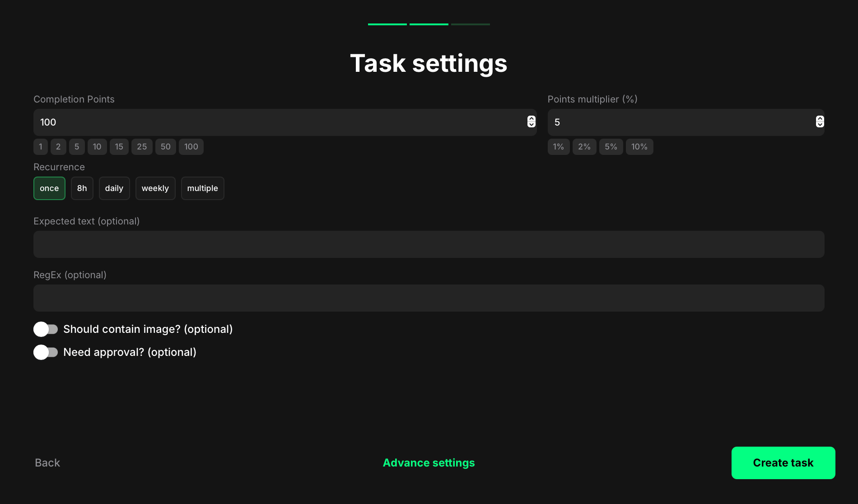This screenshot has height=504, width=858.
Task: Enable the Need approval switch
Action: 46,352
